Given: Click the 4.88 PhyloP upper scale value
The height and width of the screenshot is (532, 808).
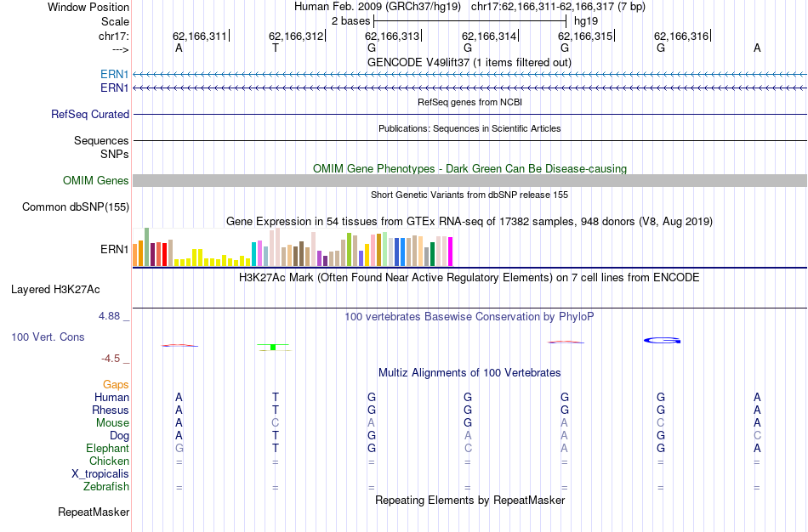Looking at the screenshot, I should (109, 315).
